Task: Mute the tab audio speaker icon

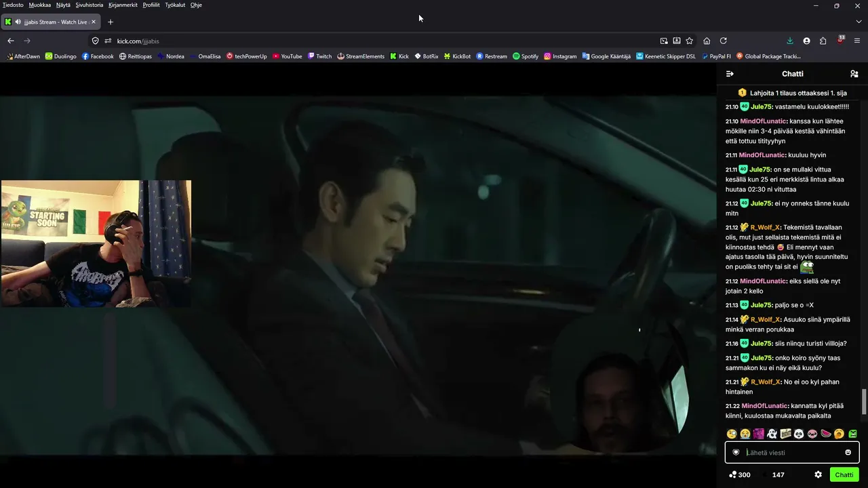Action: [x=18, y=22]
